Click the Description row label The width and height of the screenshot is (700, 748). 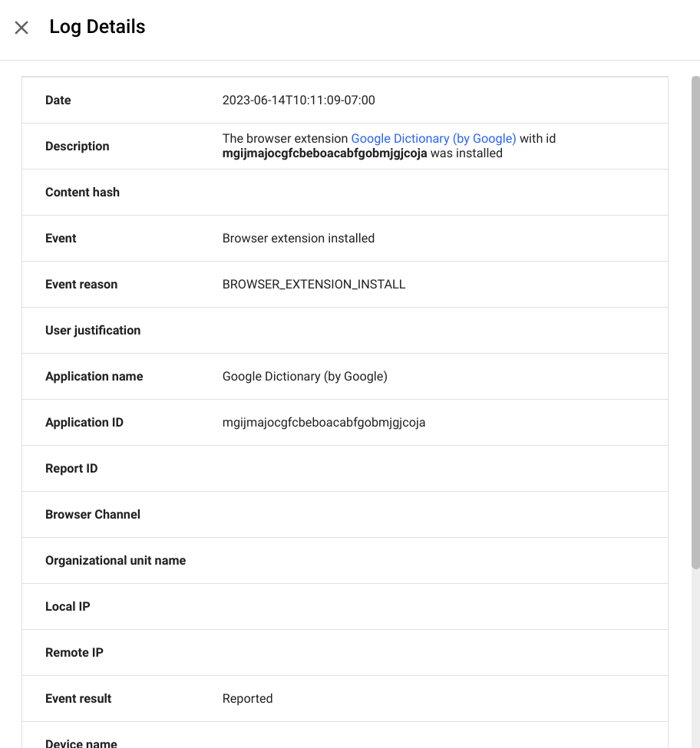[78, 146]
